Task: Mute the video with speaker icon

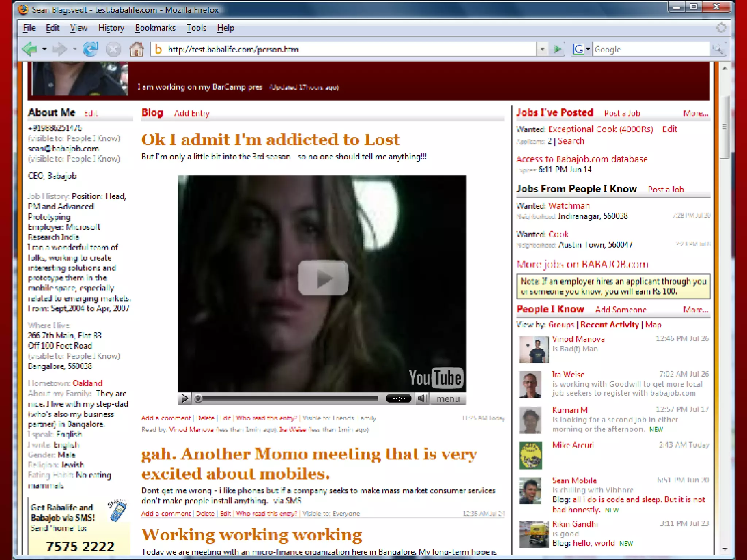Action: pyautogui.click(x=422, y=398)
